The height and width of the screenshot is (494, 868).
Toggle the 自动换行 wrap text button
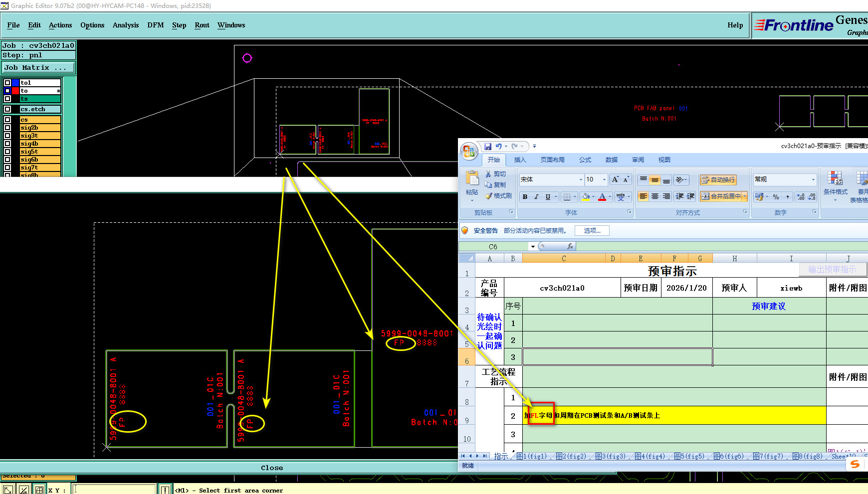(718, 179)
